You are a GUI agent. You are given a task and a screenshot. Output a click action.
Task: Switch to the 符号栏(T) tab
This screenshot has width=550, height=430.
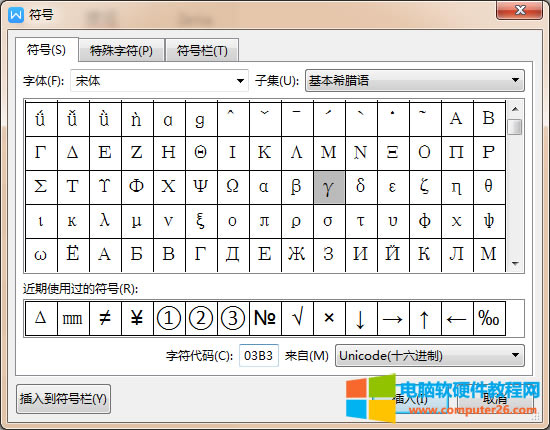(202, 51)
